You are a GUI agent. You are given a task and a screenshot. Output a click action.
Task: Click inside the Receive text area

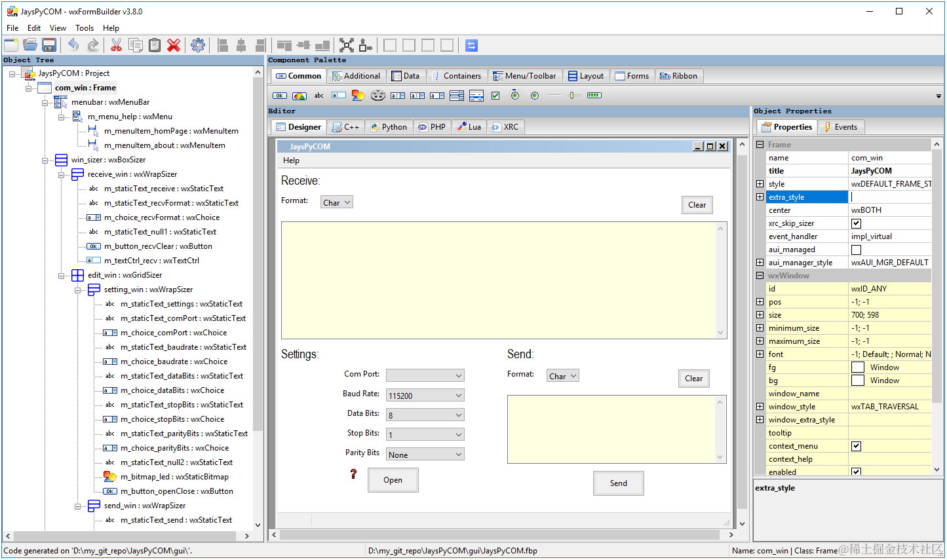pyautogui.click(x=504, y=280)
